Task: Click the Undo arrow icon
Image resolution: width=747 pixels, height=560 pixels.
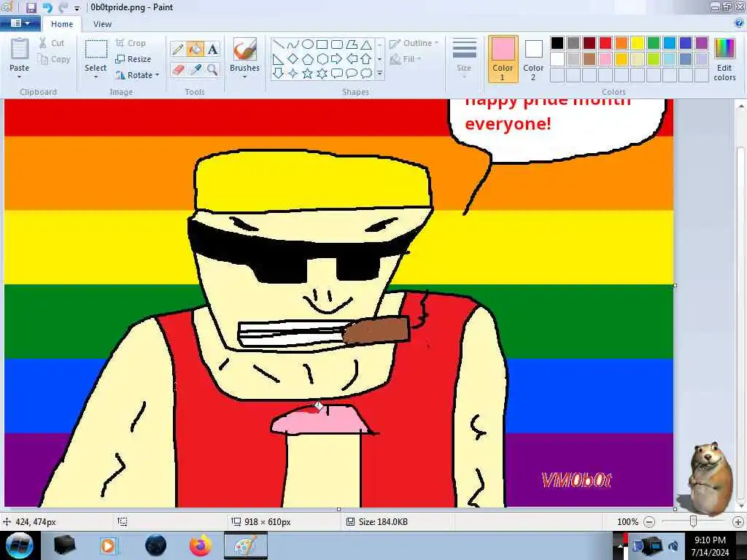Action: [47, 7]
